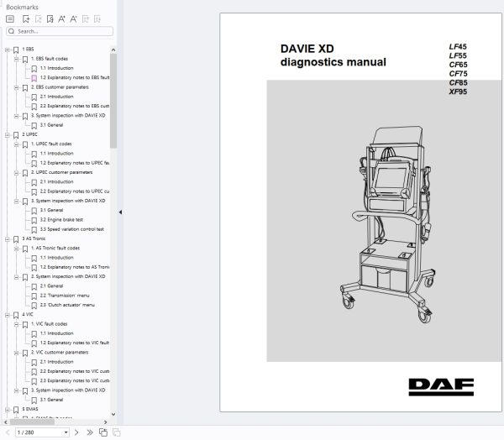This screenshot has height=440, width=504.
Task: Open '1.2 Explanatory notes to VIC fault' bookmark
Action: tap(75, 343)
